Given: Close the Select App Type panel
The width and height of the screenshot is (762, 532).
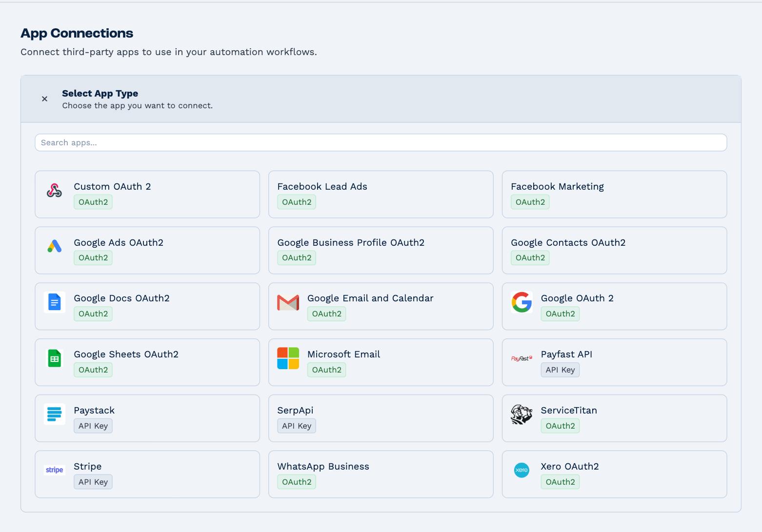Looking at the screenshot, I should click(x=44, y=99).
